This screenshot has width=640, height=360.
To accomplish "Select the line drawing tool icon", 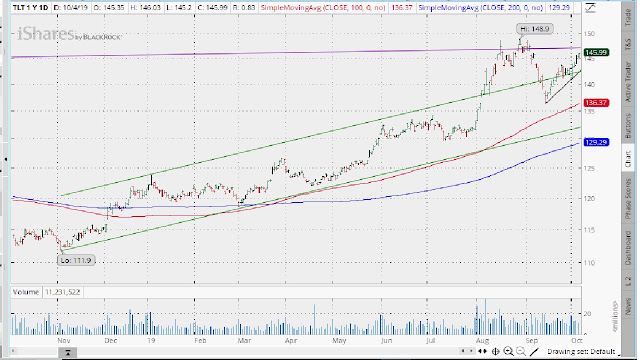I will click(x=534, y=351).
